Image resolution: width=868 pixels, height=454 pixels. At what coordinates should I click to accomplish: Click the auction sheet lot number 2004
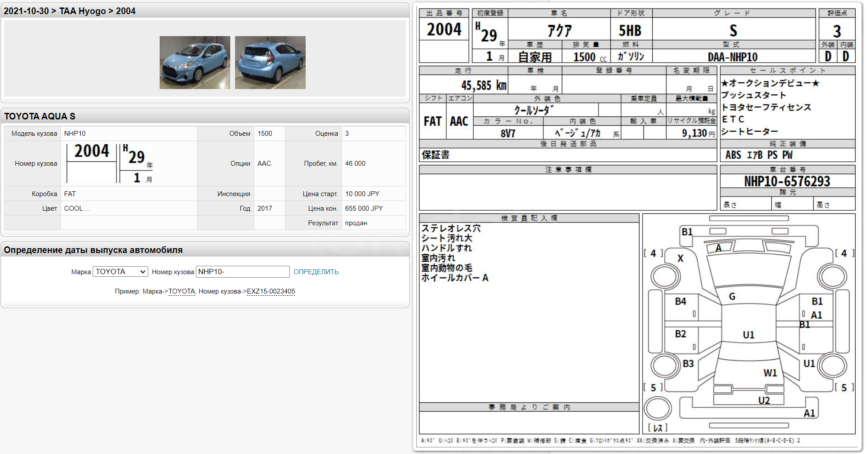[x=444, y=30]
